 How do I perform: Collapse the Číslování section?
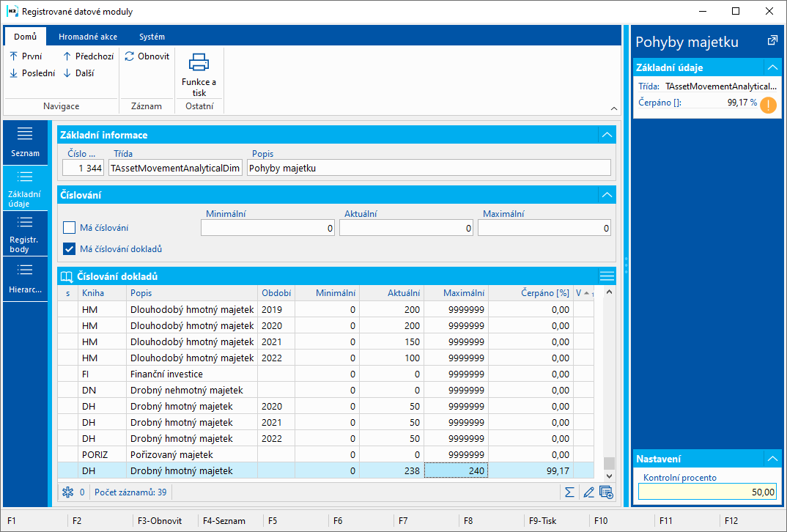pyautogui.click(x=606, y=195)
